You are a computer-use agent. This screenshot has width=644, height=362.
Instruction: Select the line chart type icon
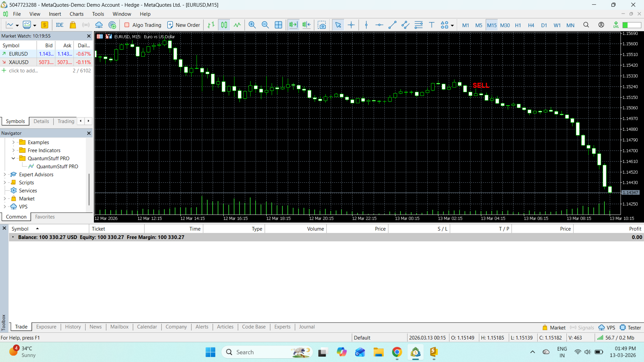pos(237,25)
